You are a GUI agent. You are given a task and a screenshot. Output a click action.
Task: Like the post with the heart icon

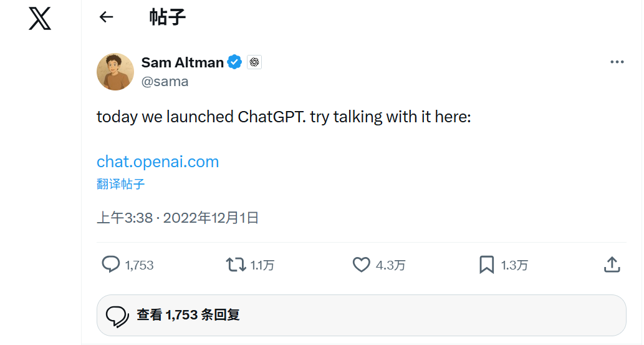[362, 265]
